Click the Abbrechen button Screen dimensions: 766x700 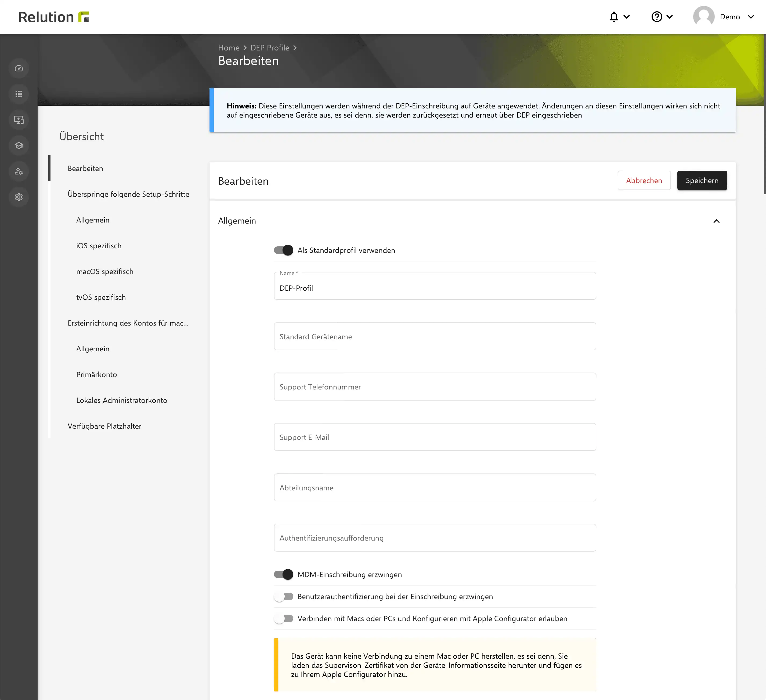click(644, 180)
